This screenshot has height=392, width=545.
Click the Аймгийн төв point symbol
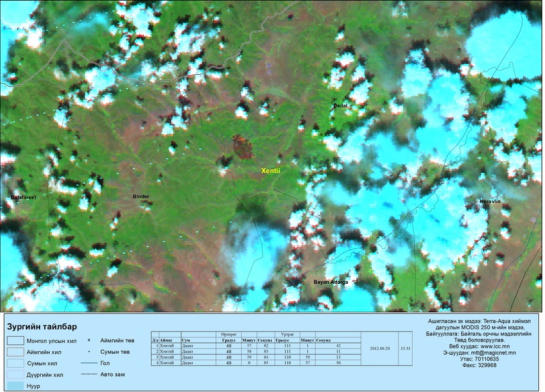pos(89,340)
